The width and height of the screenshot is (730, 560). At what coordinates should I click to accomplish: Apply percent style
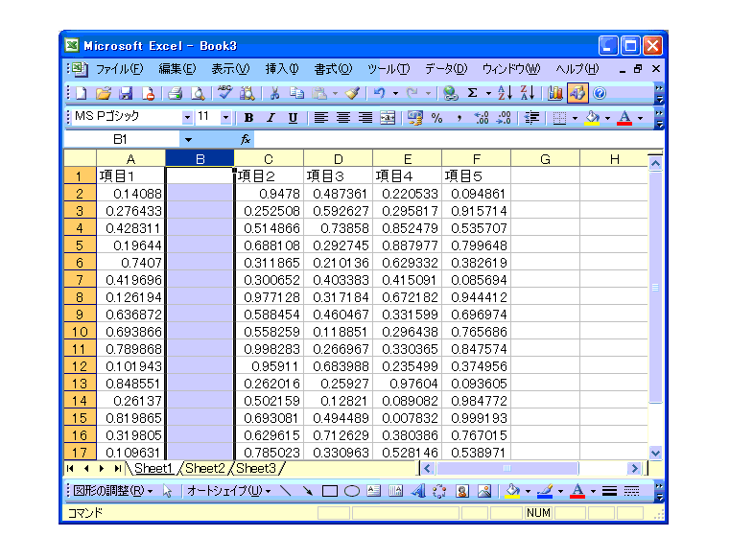(x=436, y=118)
